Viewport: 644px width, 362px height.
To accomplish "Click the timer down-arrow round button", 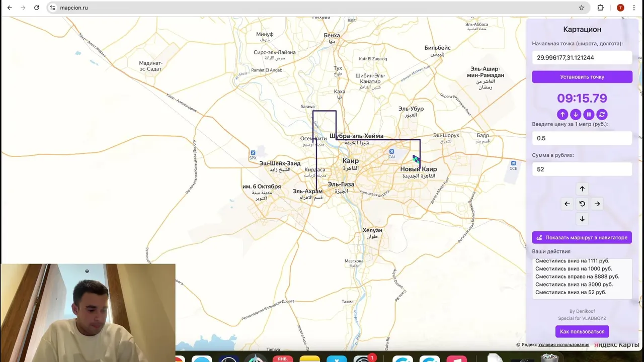I will coord(576,114).
